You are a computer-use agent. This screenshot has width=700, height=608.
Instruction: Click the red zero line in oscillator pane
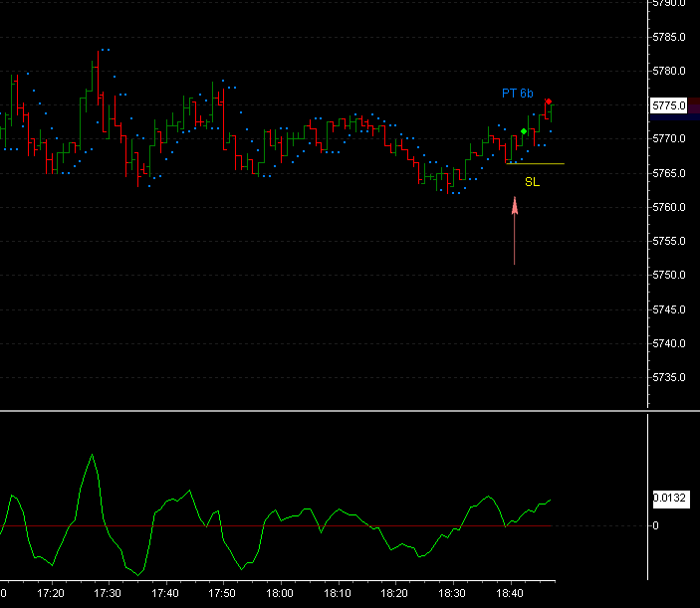point(276,526)
